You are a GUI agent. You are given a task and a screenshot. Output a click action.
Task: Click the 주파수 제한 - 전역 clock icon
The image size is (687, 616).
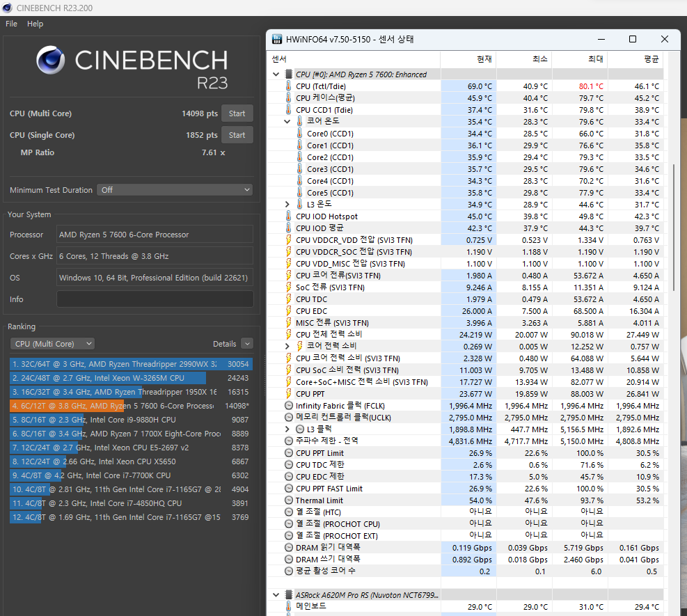[x=289, y=441]
